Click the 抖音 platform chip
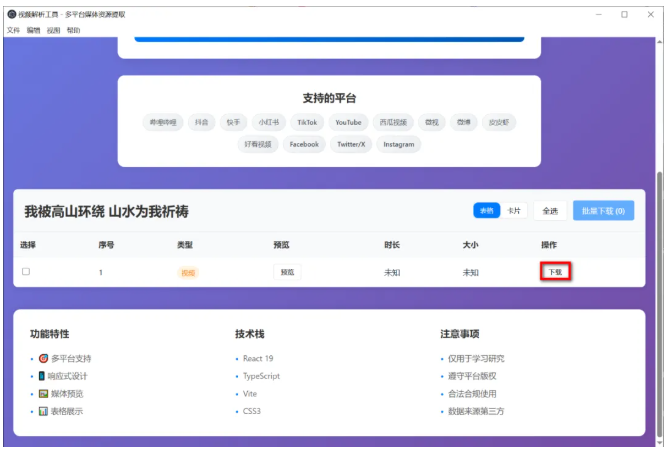 click(201, 122)
